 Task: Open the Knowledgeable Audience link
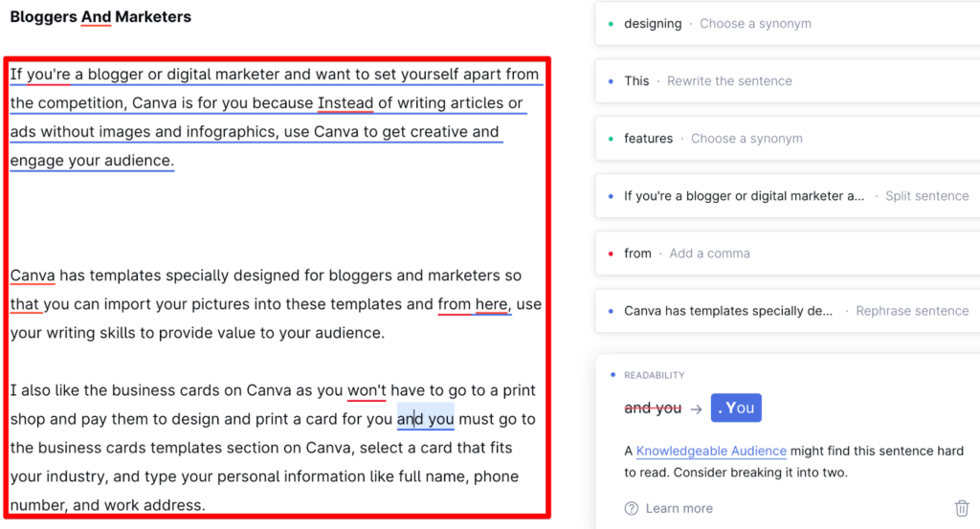click(x=711, y=452)
